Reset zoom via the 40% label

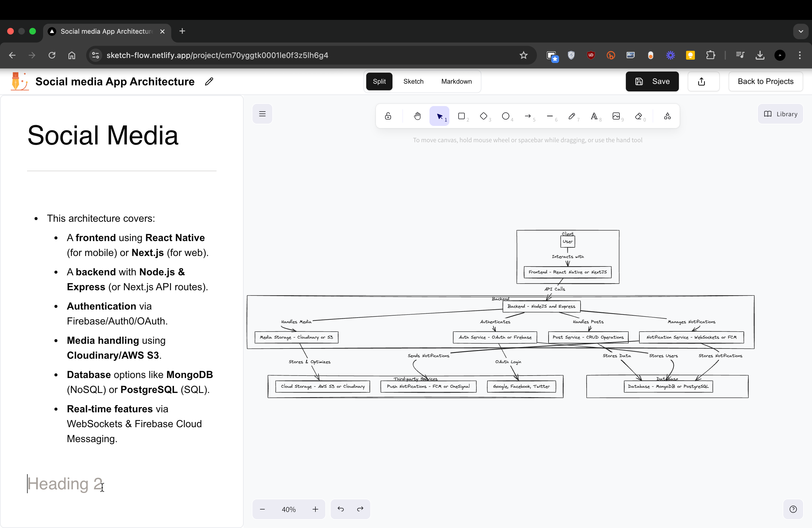click(289, 509)
